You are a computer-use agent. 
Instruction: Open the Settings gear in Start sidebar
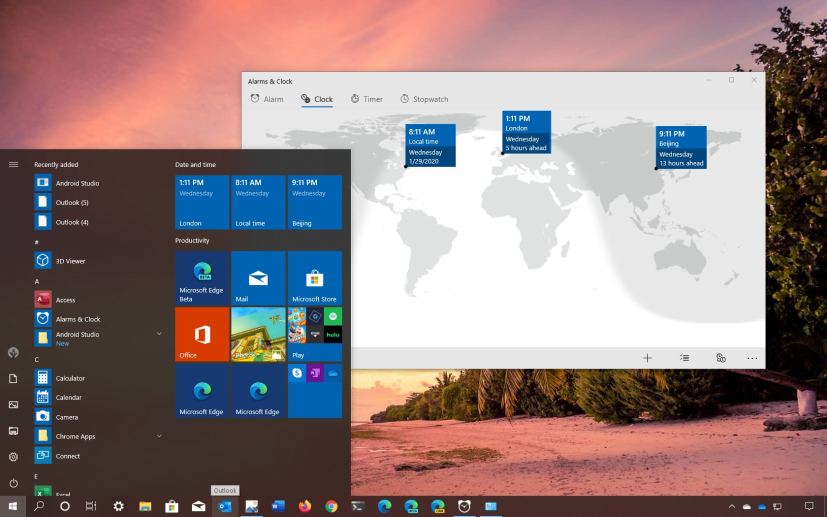[x=14, y=457]
